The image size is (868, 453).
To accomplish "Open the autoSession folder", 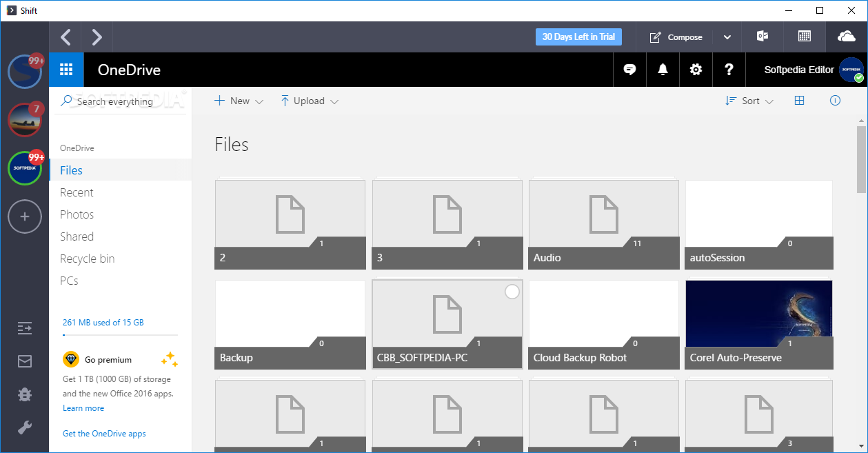I will point(759,225).
